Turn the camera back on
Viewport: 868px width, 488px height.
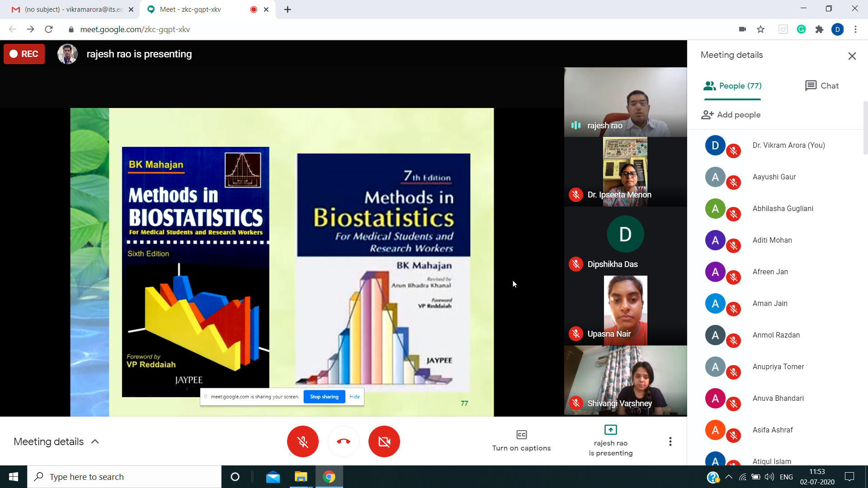(x=384, y=441)
